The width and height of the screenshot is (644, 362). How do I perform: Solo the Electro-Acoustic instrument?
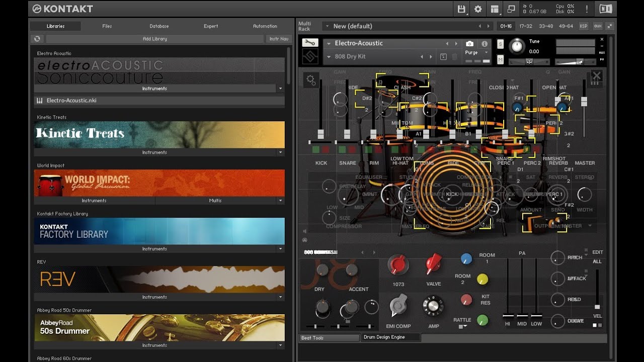(x=500, y=44)
